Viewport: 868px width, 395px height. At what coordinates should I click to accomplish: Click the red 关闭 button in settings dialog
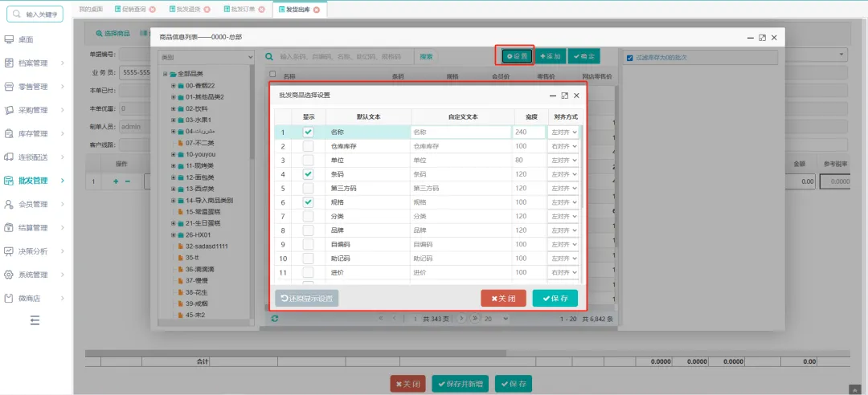tap(503, 298)
